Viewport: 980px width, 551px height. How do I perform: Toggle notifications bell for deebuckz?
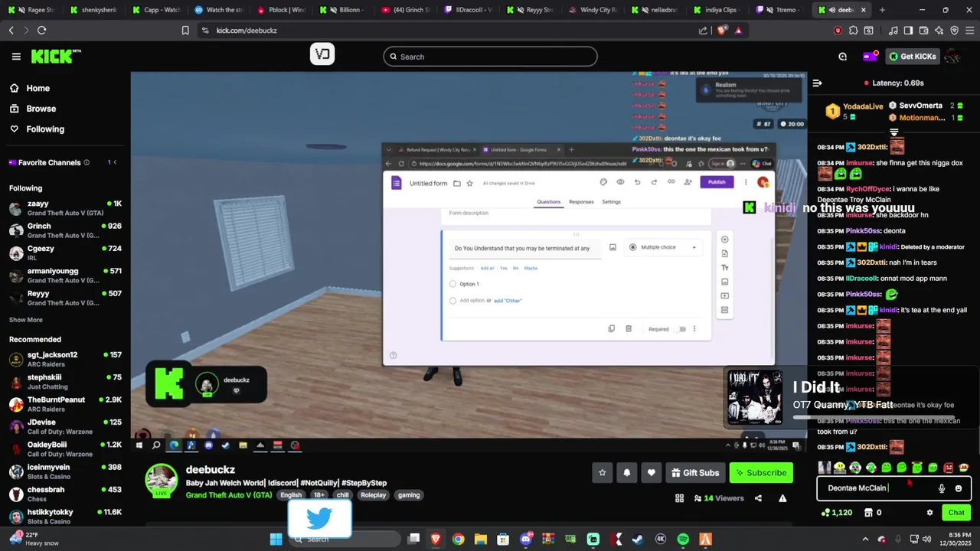click(627, 473)
